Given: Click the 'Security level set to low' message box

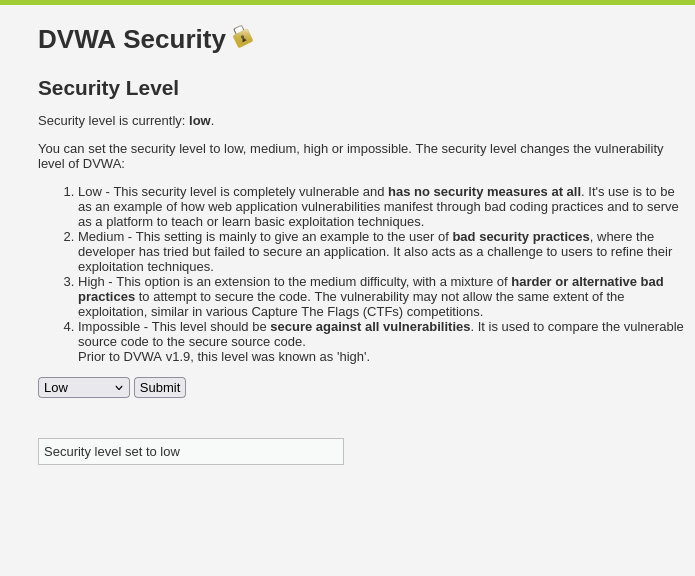Looking at the screenshot, I should point(190,451).
